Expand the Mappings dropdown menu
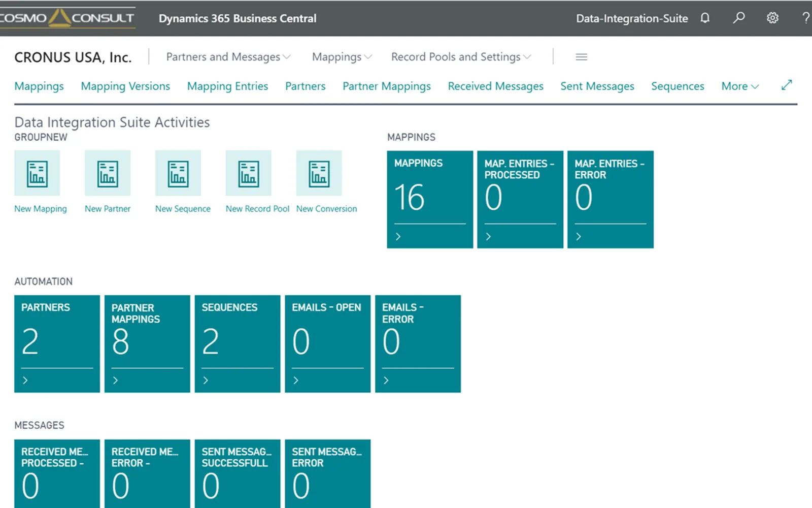Screen dimensions: 812x508 pyautogui.click(x=342, y=57)
